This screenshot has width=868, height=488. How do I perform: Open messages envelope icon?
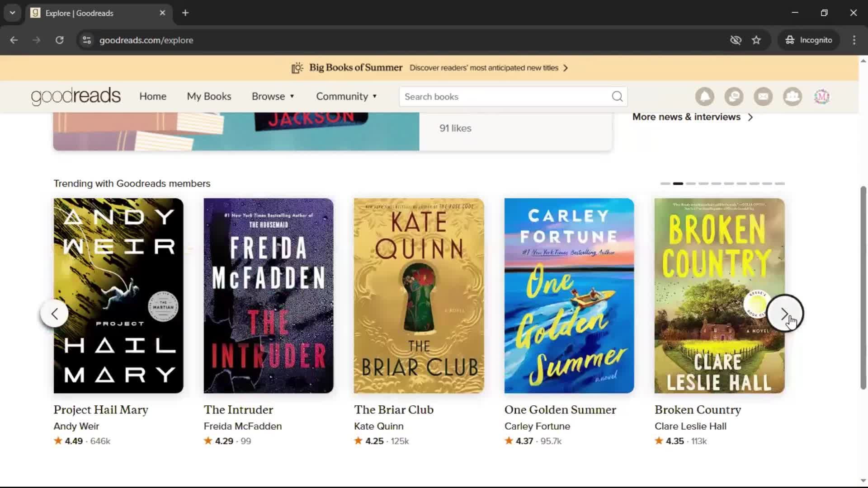(x=763, y=97)
